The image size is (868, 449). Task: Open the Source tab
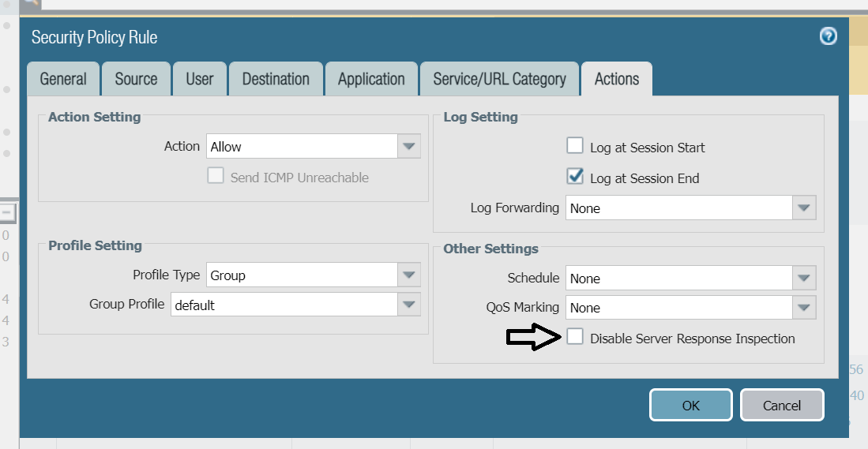tap(136, 79)
